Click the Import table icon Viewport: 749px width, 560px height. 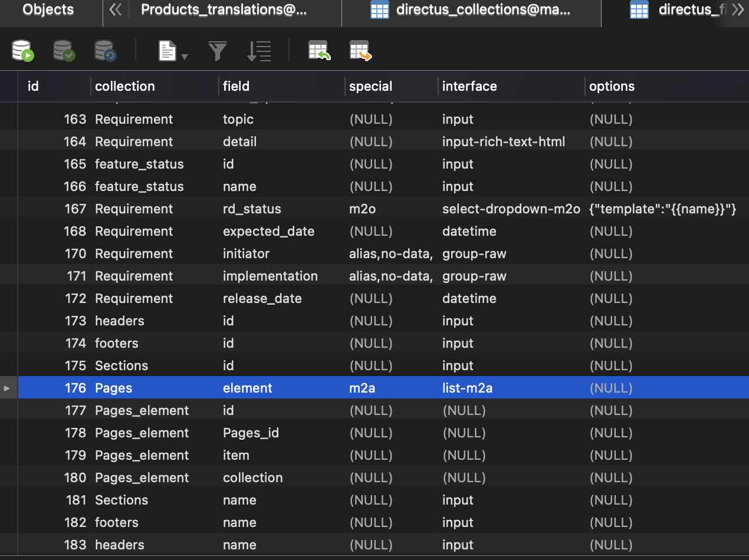tap(319, 51)
